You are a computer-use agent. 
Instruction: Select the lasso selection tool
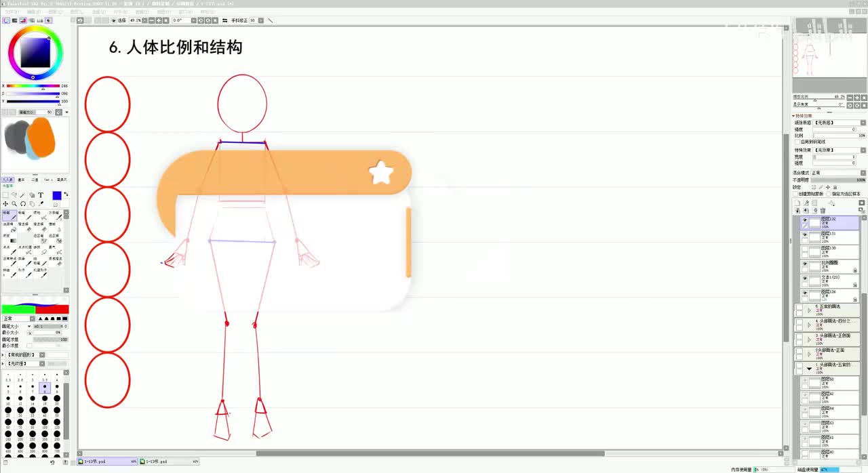point(14,195)
